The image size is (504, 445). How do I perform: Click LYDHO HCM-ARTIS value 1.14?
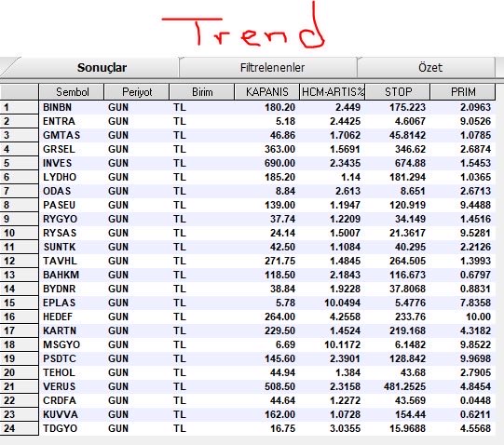pyautogui.click(x=350, y=177)
